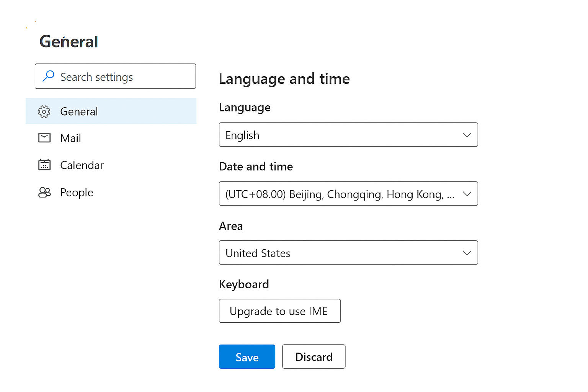
Task: Click the People contacts icon
Action: pos(44,192)
